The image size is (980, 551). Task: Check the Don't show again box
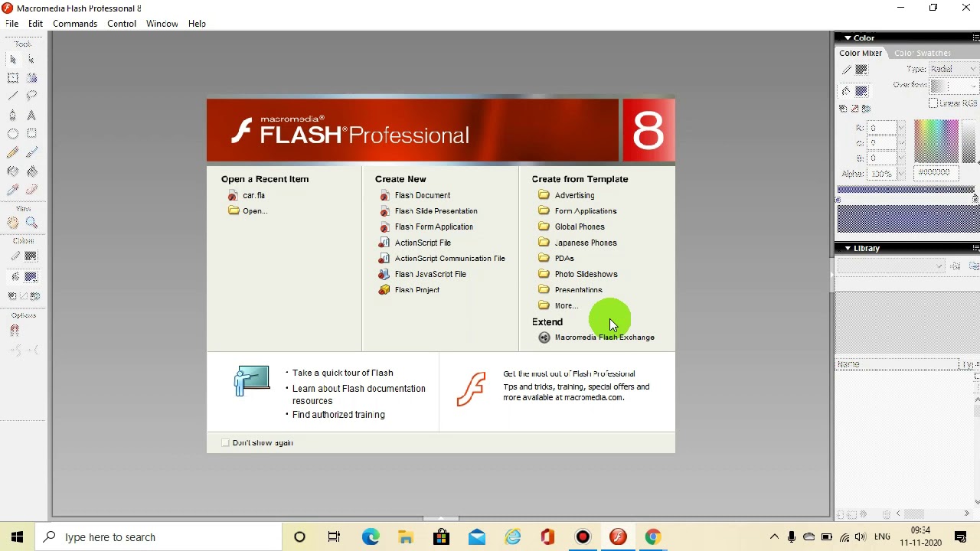pyautogui.click(x=225, y=442)
